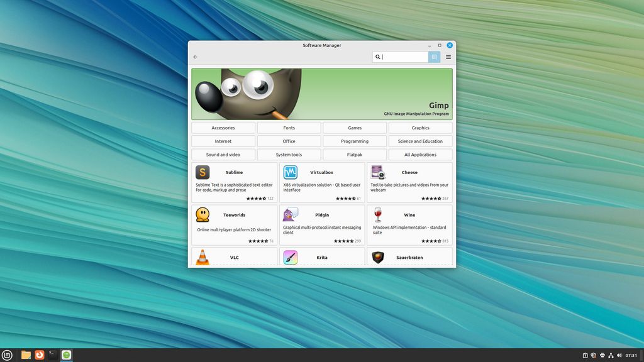
Task: Open the hamburger menu
Action: pyautogui.click(x=448, y=57)
